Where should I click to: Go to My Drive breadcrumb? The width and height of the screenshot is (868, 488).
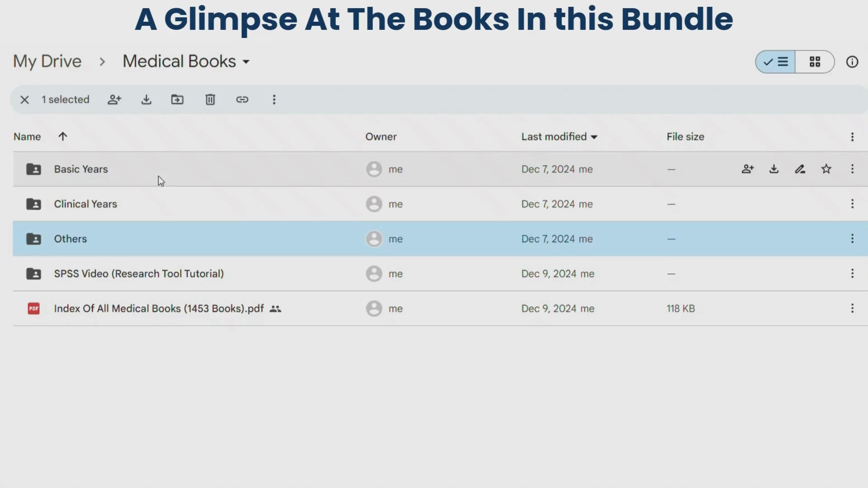pos(47,61)
